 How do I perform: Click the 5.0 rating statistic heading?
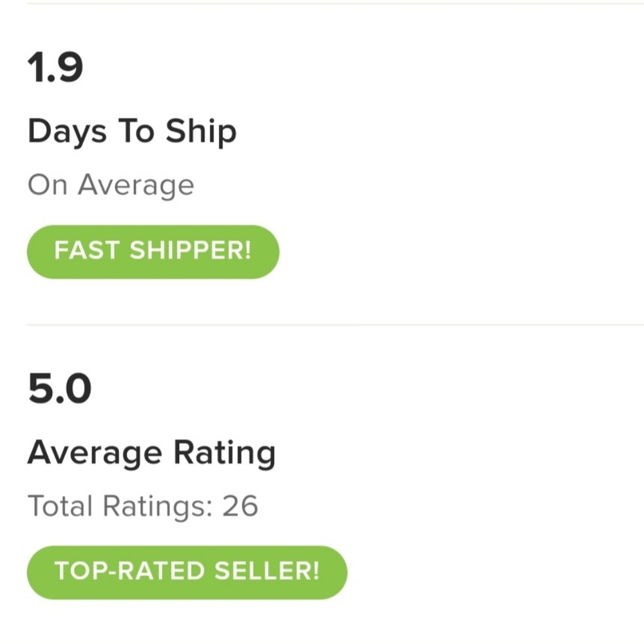59,386
